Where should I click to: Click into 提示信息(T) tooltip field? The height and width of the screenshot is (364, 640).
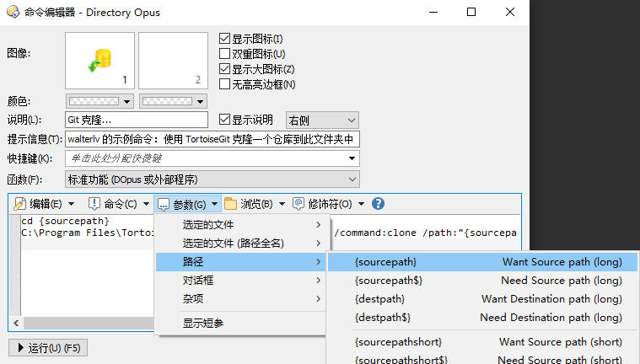click(x=212, y=139)
